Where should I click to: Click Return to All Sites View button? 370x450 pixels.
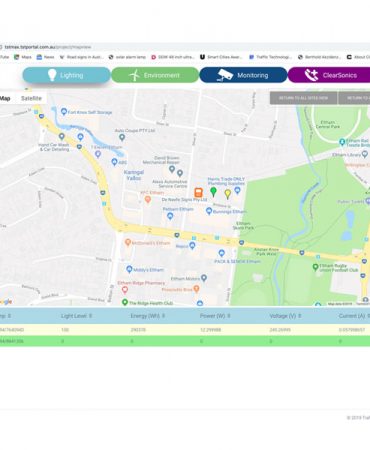click(303, 98)
